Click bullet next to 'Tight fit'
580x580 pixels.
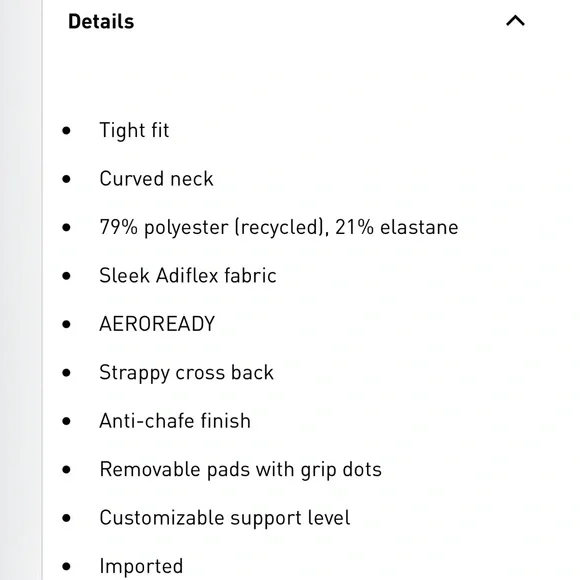click(67, 131)
